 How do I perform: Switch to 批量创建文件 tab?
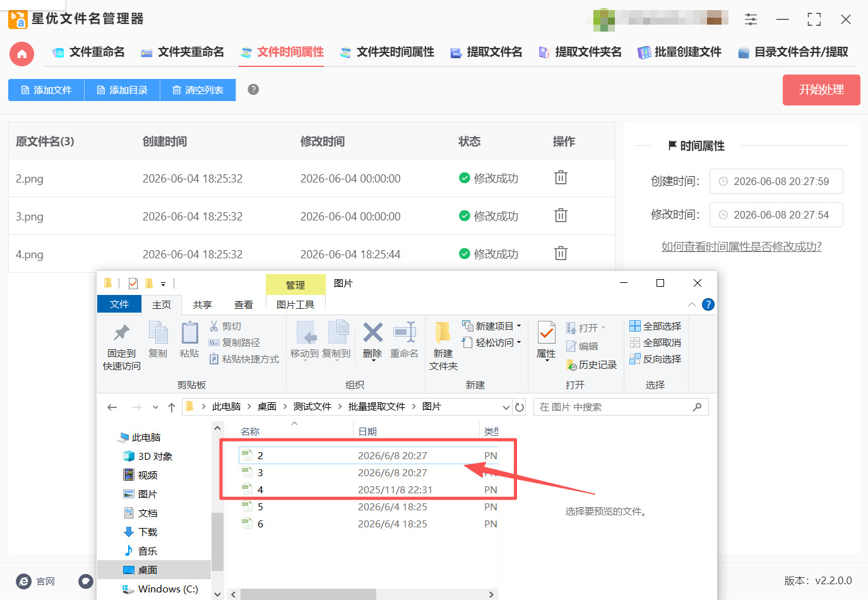(679, 52)
